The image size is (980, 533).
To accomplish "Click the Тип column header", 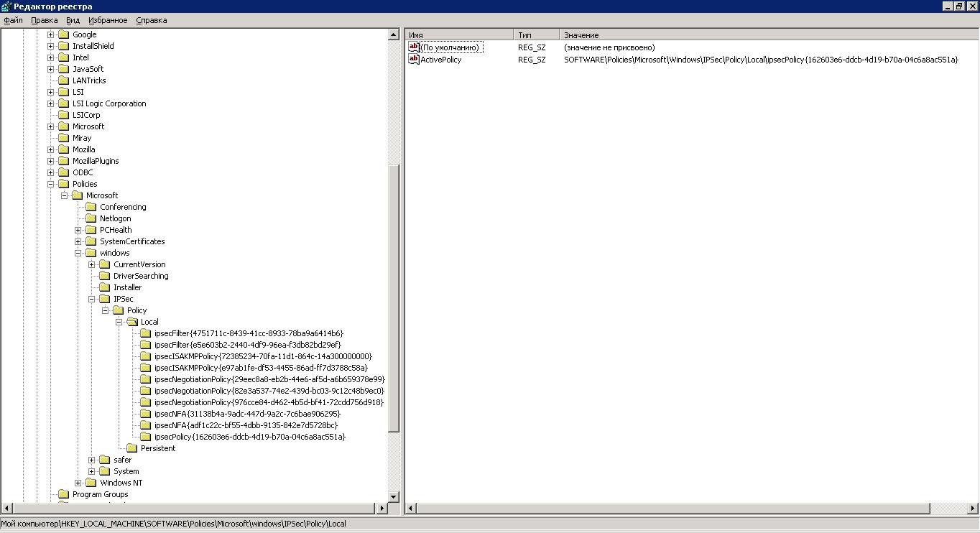I will [537, 34].
